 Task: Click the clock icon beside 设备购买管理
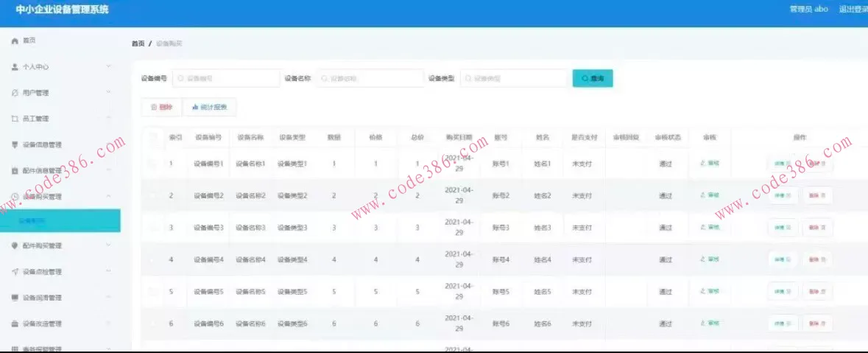click(x=15, y=197)
